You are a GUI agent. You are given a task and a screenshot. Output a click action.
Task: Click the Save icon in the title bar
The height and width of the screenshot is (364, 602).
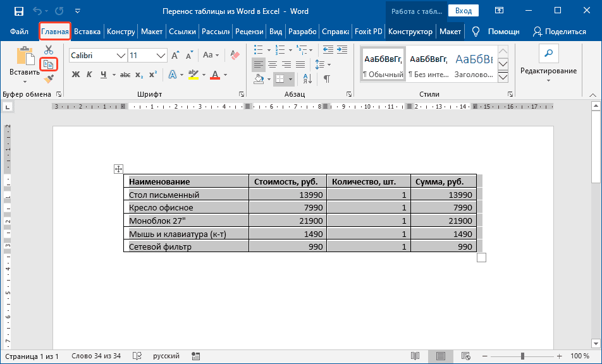(18, 11)
